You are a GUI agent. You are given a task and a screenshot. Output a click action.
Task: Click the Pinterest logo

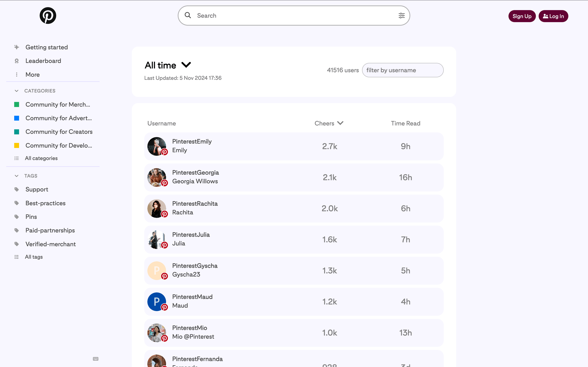pyautogui.click(x=48, y=15)
